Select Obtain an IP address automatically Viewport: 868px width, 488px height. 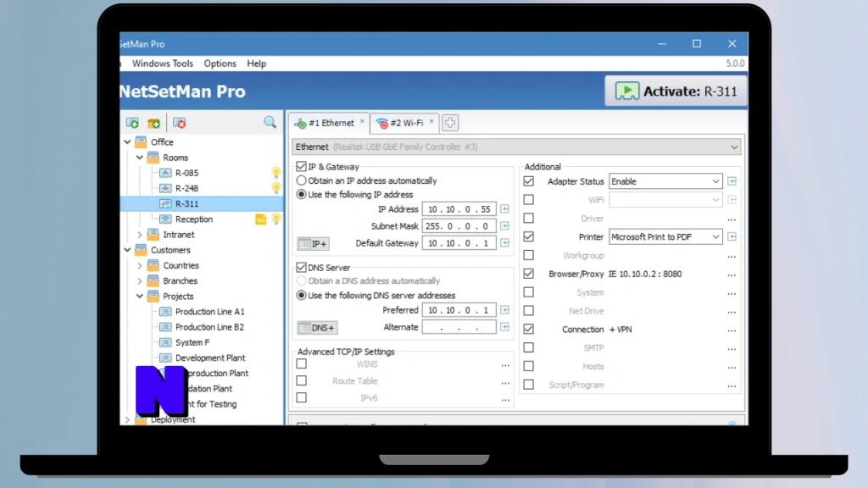(x=301, y=180)
